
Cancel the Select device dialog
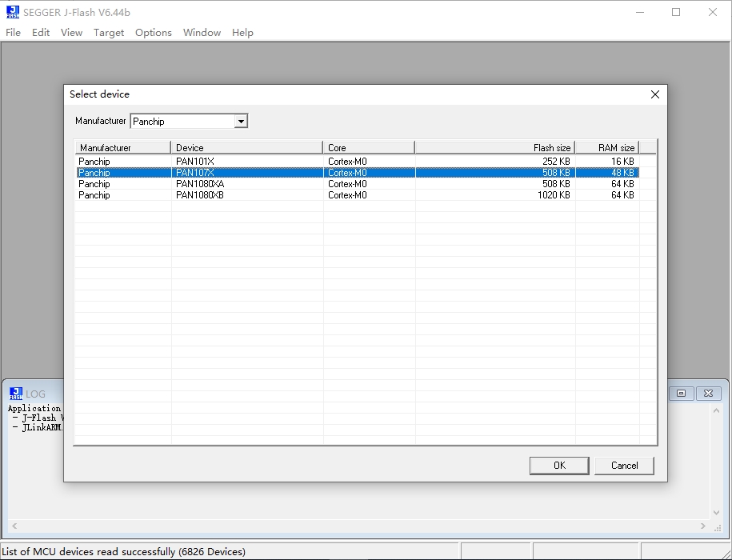[624, 466]
